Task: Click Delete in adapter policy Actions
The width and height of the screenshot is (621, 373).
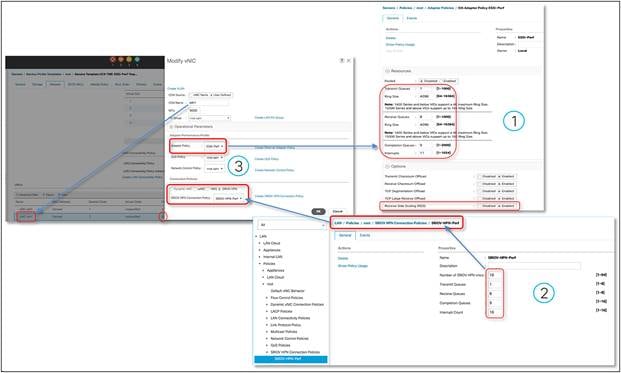Action: point(391,38)
